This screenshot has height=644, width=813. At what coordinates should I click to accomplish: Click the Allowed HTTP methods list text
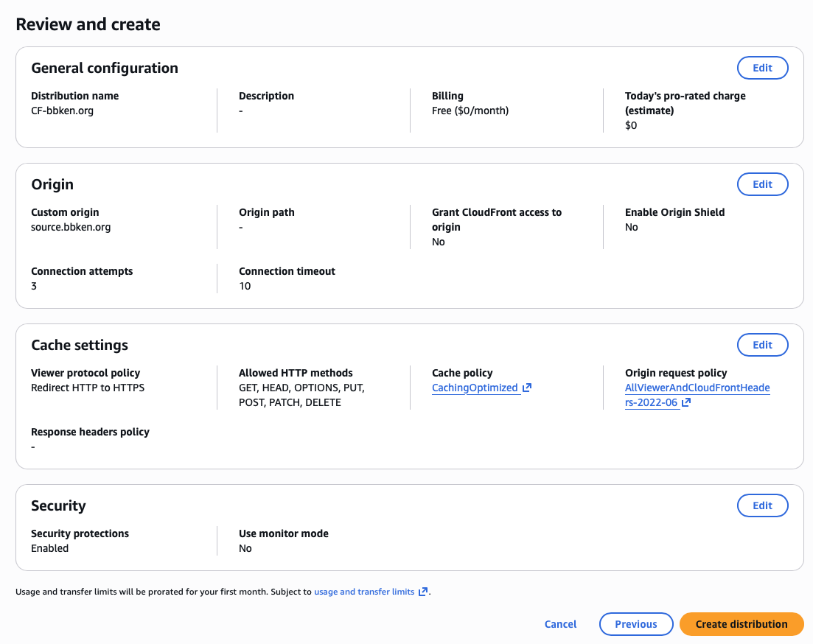301,395
